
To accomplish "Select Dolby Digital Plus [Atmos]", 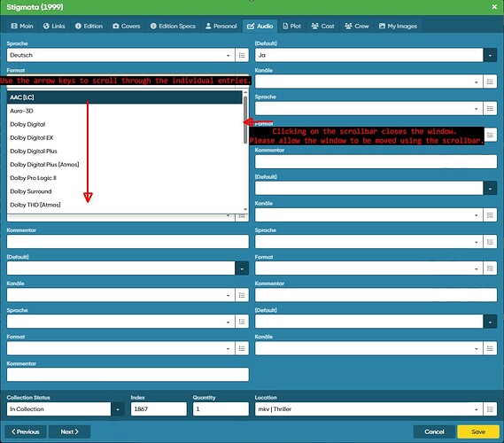I will (124, 165).
